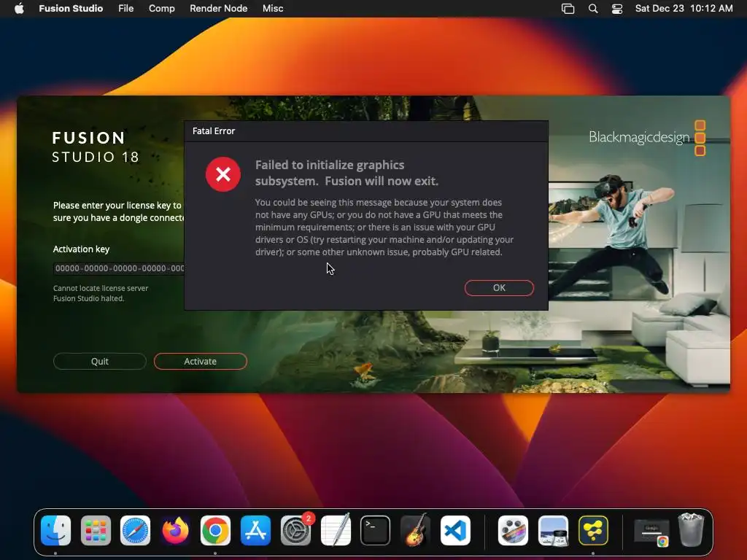This screenshot has width=747, height=560.
Task: Open Stage Manager windows icon in menu bar
Action: (x=568, y=8)
